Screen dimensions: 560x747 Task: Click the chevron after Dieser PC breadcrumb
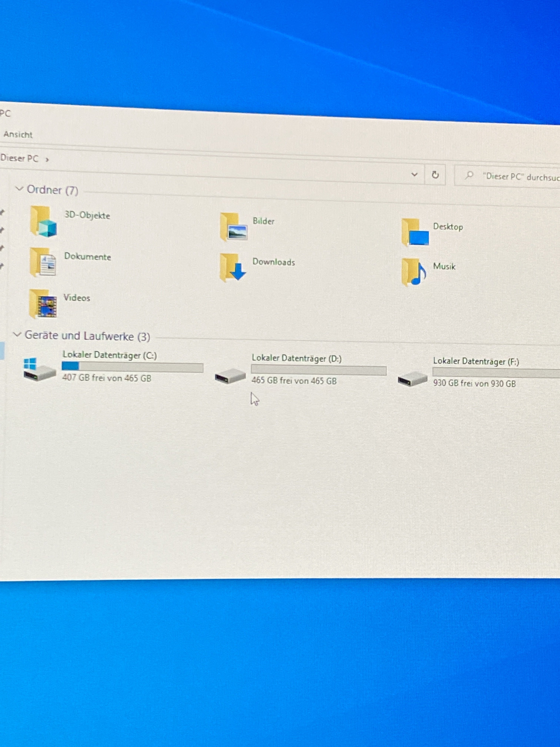47,159
